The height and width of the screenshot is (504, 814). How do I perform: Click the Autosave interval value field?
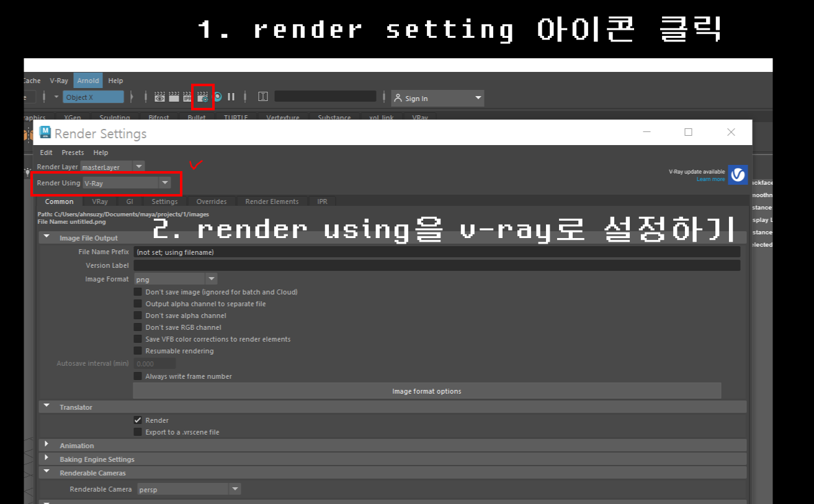click(x=154, y=364)
